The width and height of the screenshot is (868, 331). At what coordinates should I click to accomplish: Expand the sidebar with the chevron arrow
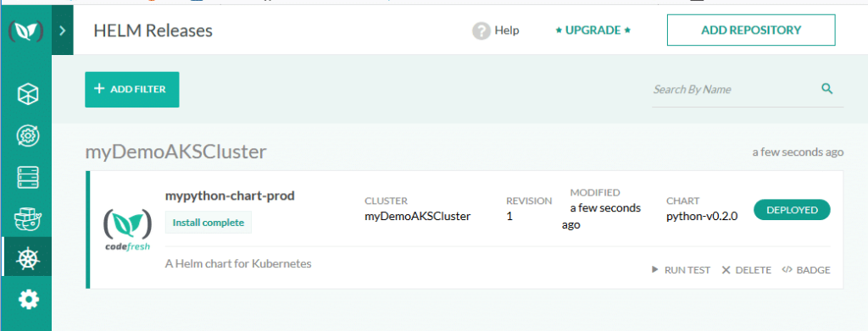click(63, 30)
